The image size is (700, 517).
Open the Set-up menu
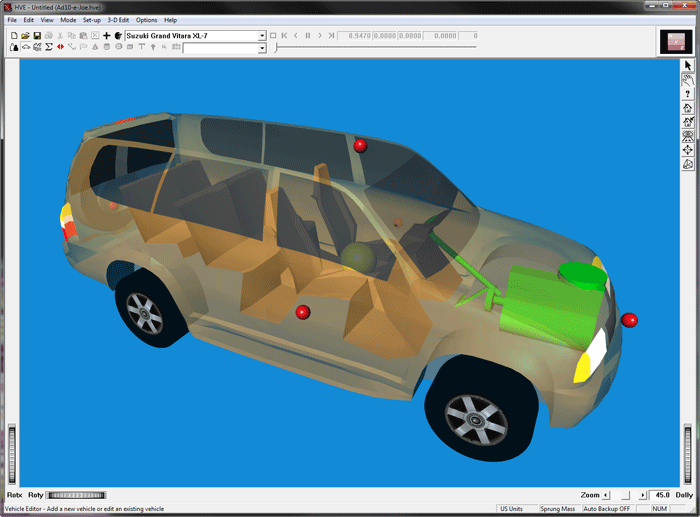pyautogui.click(x=92, y=20)
